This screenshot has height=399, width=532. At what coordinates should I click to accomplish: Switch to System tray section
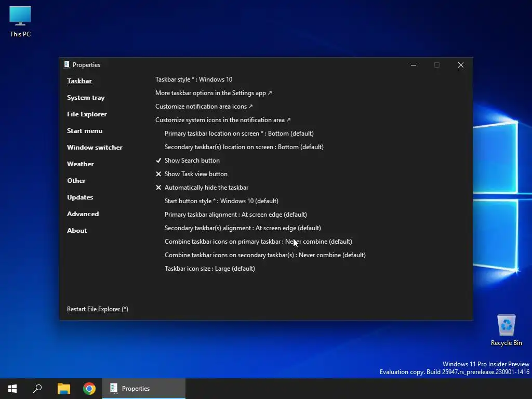86,98
